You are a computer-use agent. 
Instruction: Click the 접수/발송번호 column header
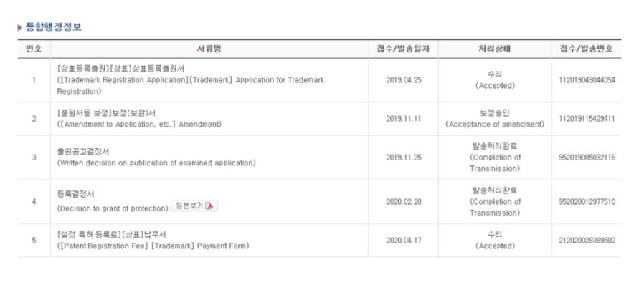(586, 49)
